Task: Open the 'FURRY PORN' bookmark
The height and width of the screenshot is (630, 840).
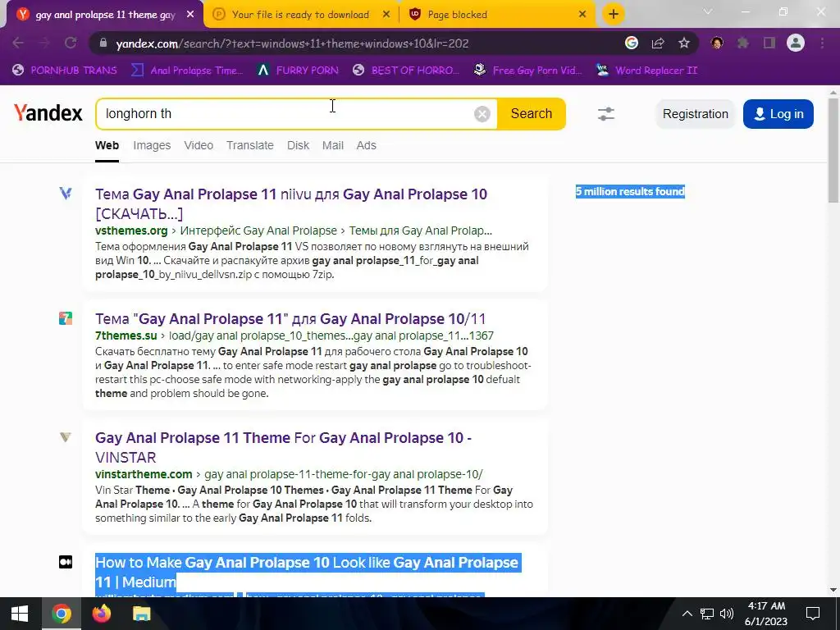Action: pos(298,71)
